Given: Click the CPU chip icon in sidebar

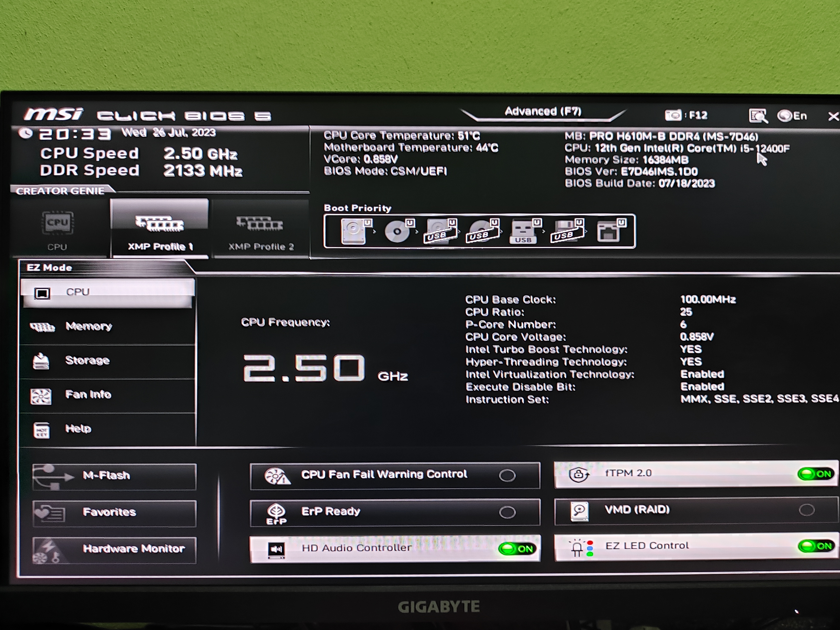Looking at the screenshot, I should pos(42,293).
